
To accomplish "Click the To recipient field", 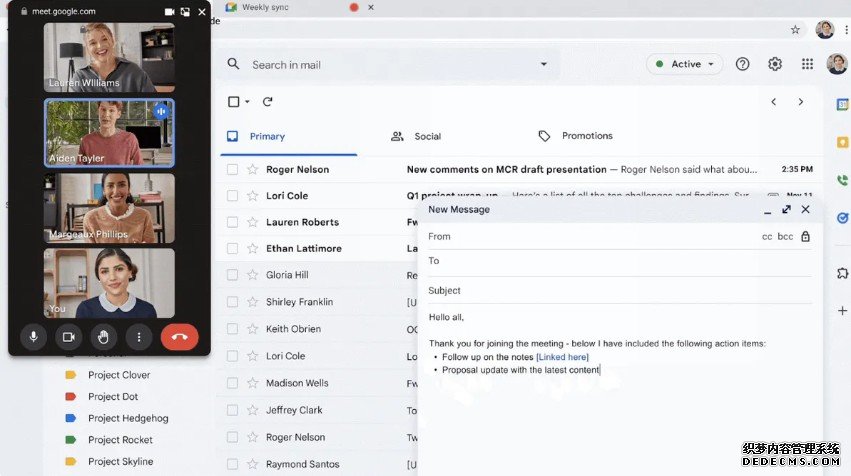I will tap(620, 263).
